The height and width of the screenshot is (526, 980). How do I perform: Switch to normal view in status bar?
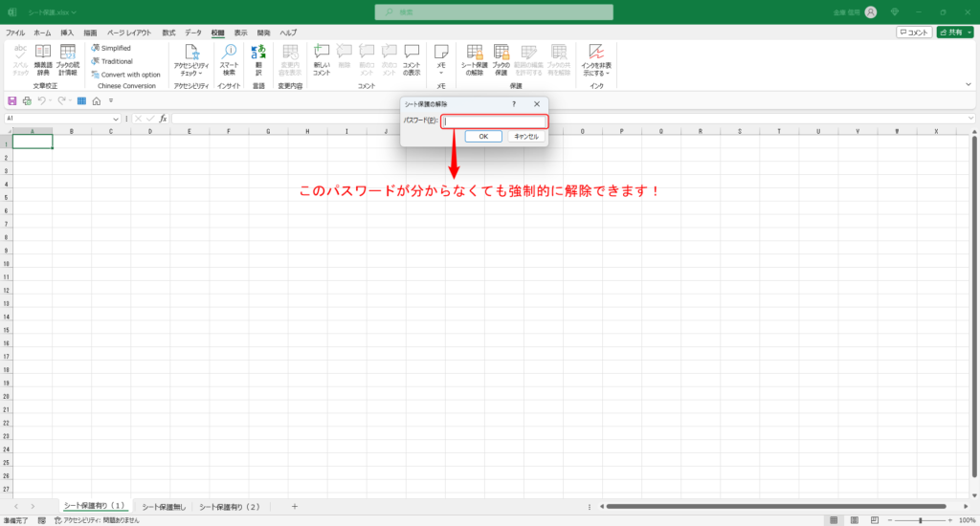coord(834,519)
